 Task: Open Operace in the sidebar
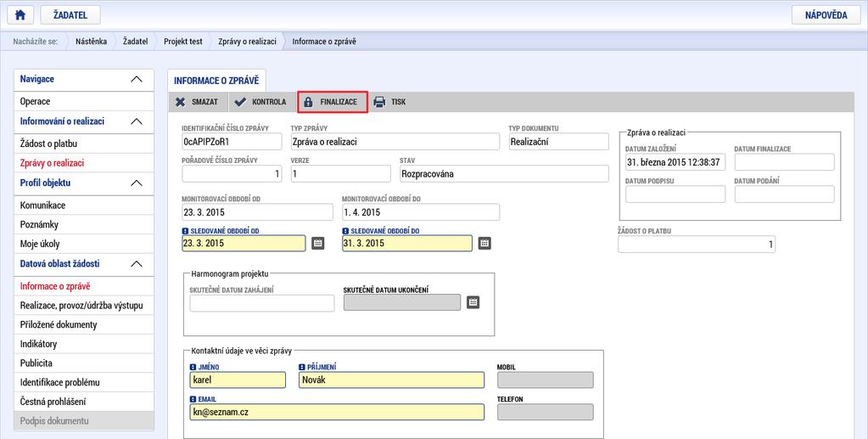[x=84, y=101]
